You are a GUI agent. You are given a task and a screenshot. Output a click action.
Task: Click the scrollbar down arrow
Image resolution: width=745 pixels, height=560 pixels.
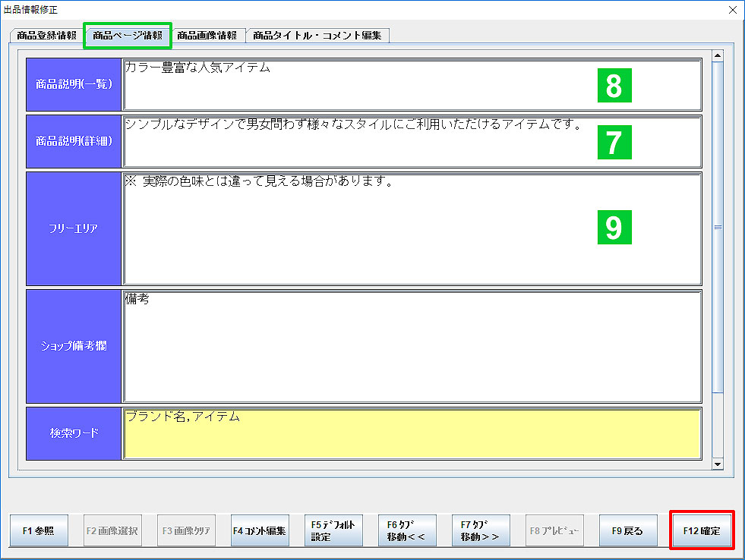click(717, 464)
